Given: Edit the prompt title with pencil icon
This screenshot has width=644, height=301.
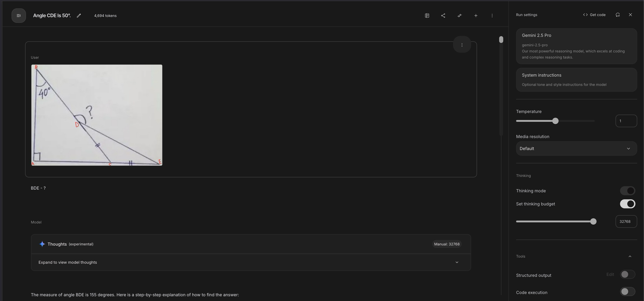Looking at the screenshot, I should [79, 16].
